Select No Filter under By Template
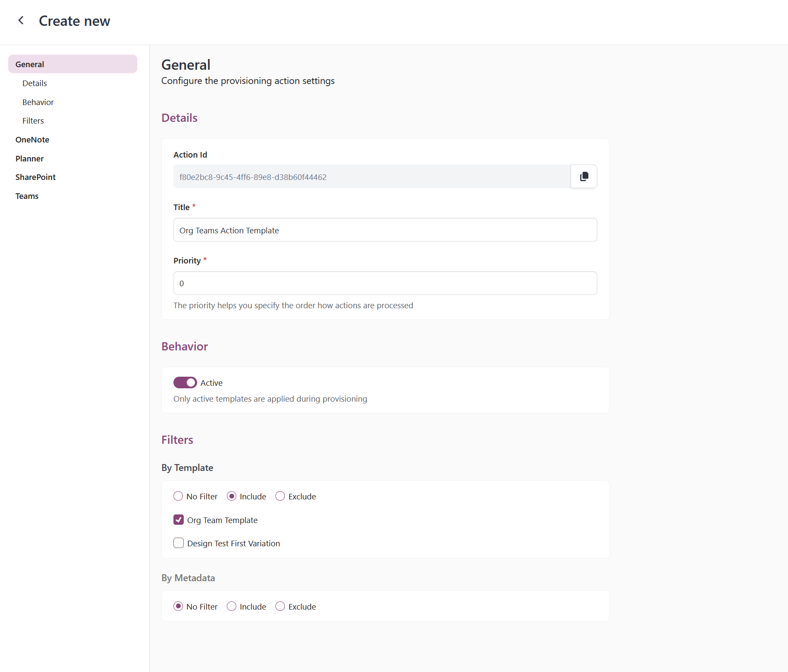The image size is (788, 672). [x=178, y=496]
